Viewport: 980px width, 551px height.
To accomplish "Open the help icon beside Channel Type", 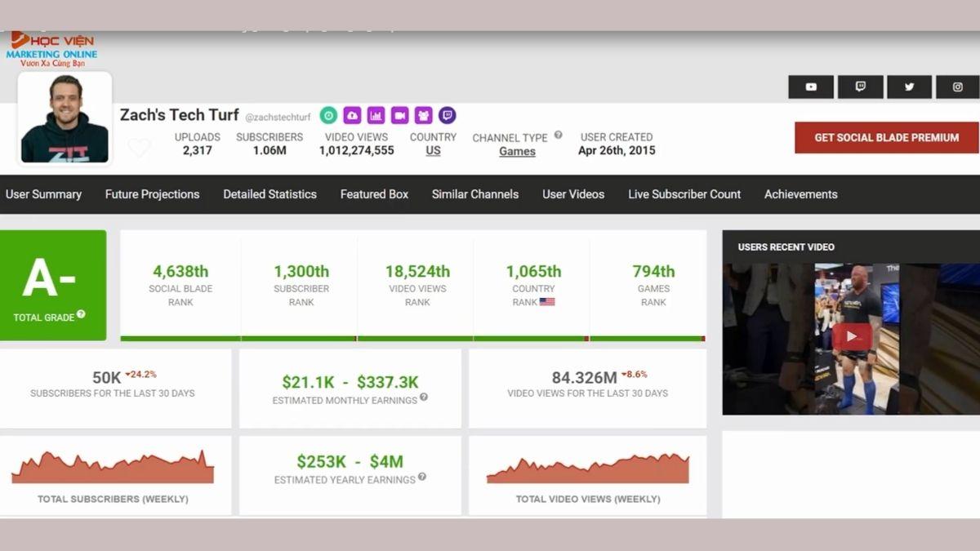I will click(559, 135).
